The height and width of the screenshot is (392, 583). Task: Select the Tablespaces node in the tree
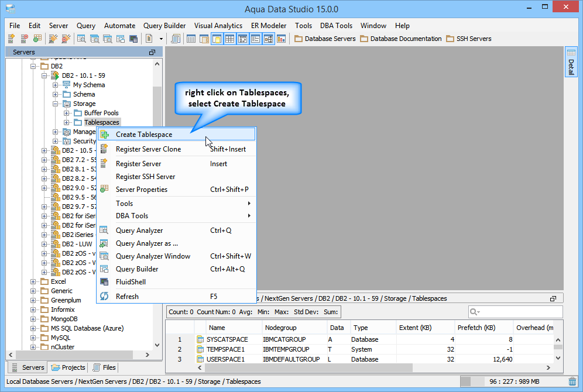[x=101, y=122]
